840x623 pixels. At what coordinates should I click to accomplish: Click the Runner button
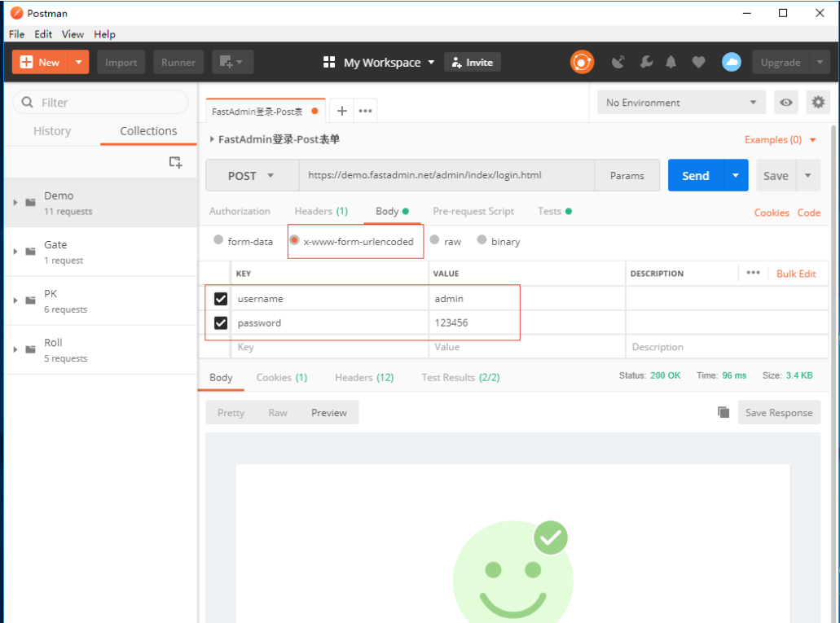click(178, 62)
